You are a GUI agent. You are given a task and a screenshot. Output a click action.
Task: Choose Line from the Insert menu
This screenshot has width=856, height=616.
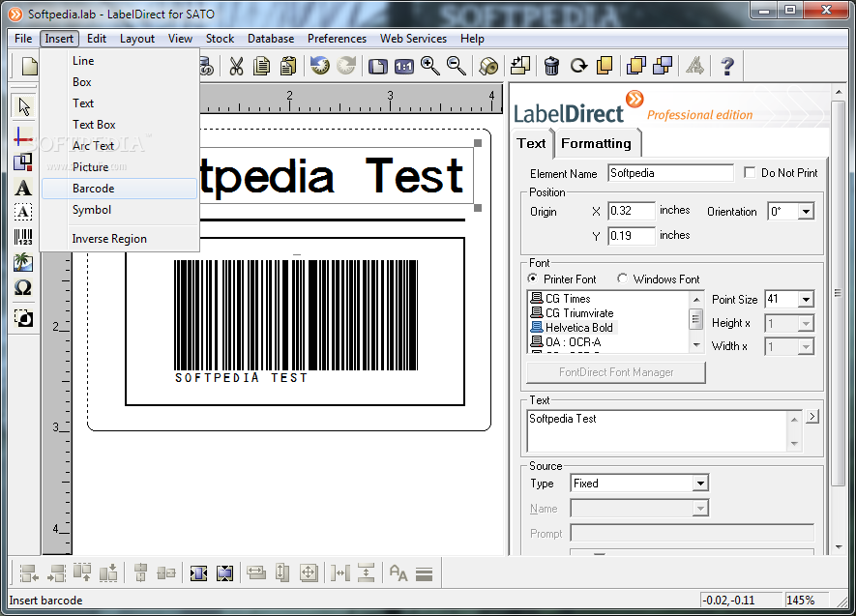(x=119, y=61)
